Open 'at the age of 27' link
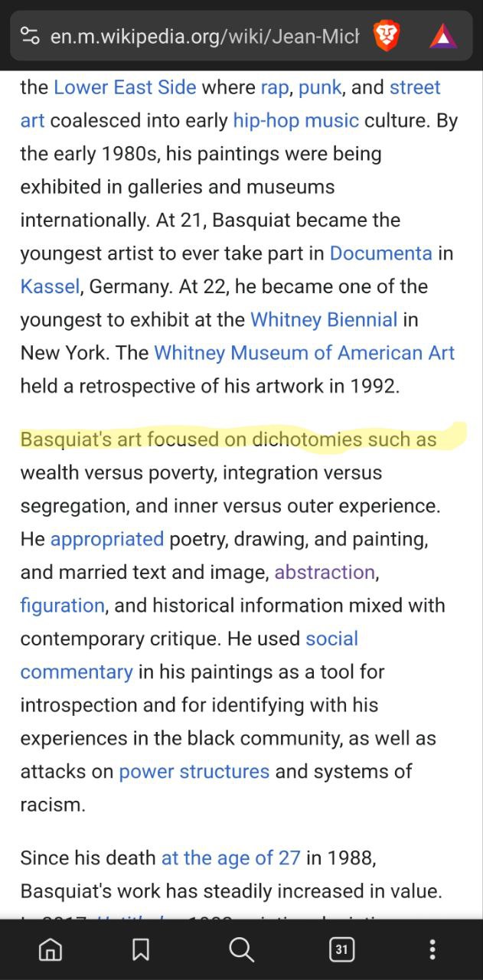This screenshot has width=483, height=980. pos(230,858)
